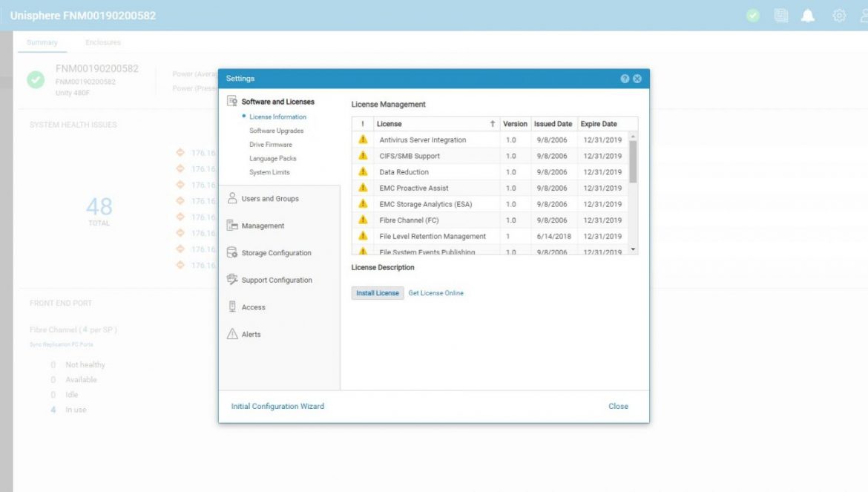Click the Version column header
This screenshot has height=492, width=868.
[515, 124]
